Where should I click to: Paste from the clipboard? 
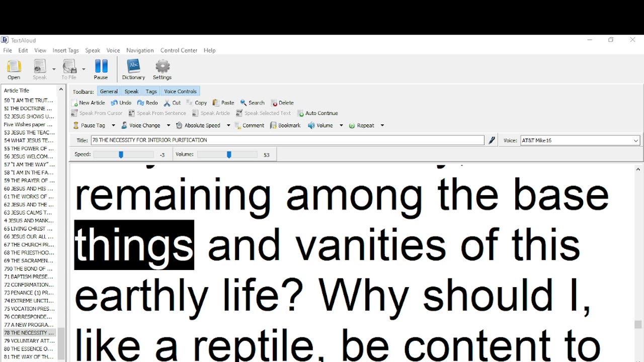223,103
